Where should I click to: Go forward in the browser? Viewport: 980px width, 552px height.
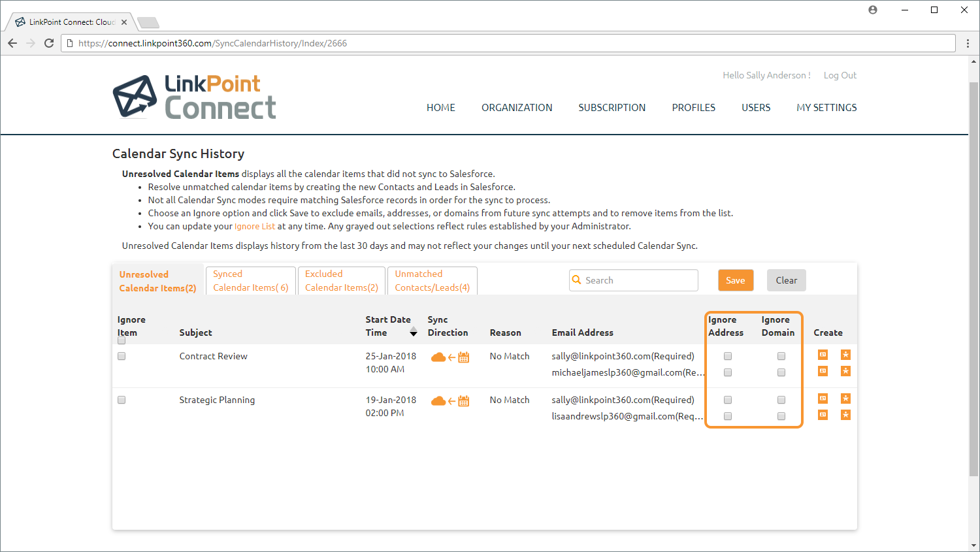[x=31, y=43]
